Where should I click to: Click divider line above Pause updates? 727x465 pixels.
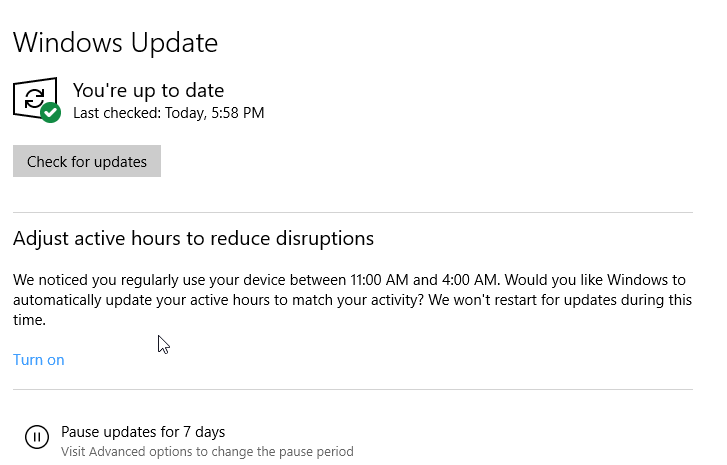click(353, 390)
